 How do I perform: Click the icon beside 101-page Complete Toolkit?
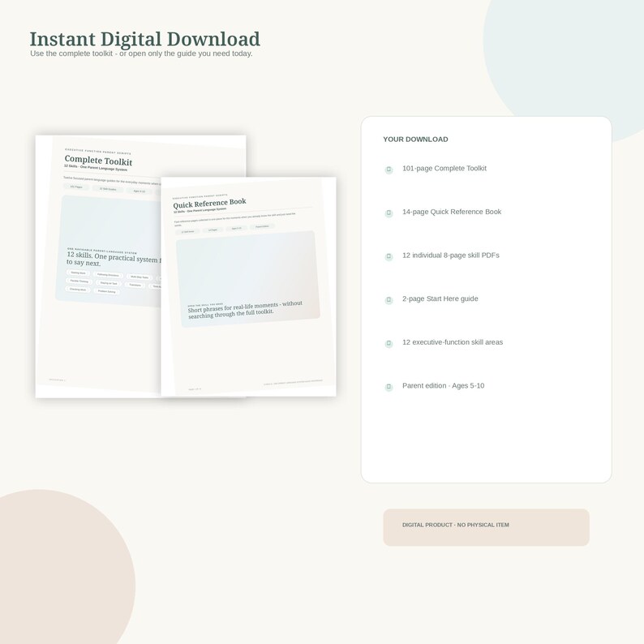389,170
